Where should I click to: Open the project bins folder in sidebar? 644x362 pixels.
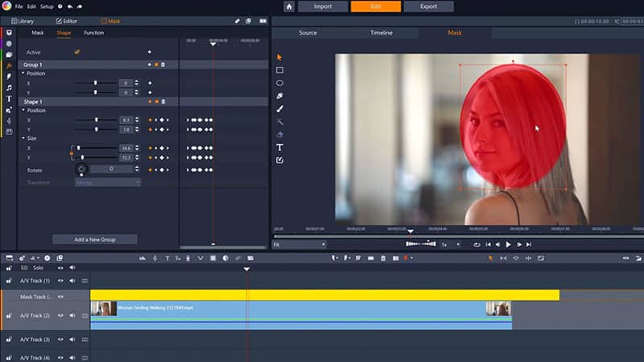[x=9, y=55]
